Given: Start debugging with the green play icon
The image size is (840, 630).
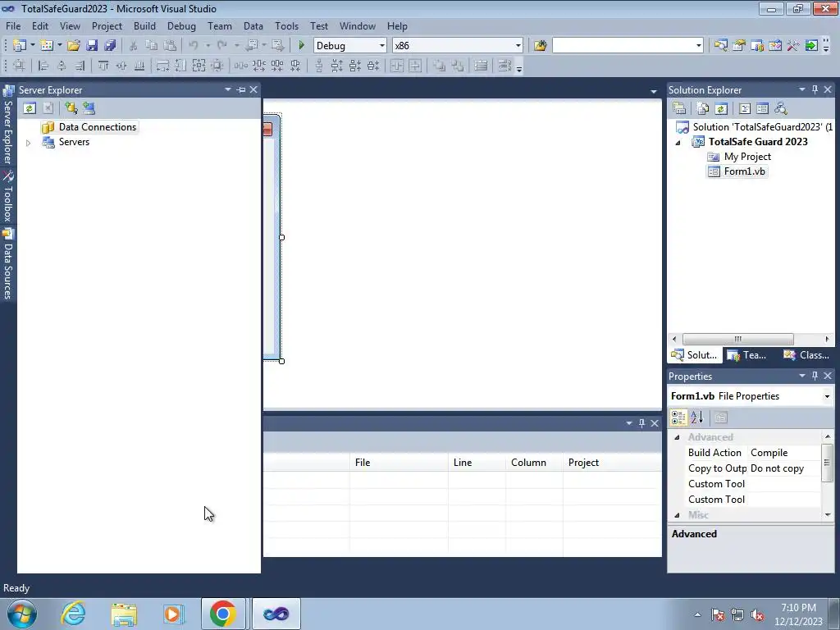Looking at the screenshot, I should [301, 46].
